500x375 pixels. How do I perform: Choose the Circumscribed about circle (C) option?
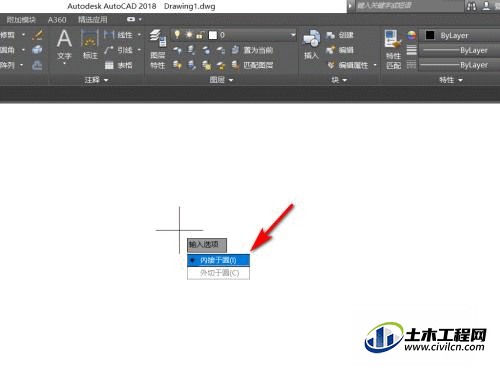(218, 273)
